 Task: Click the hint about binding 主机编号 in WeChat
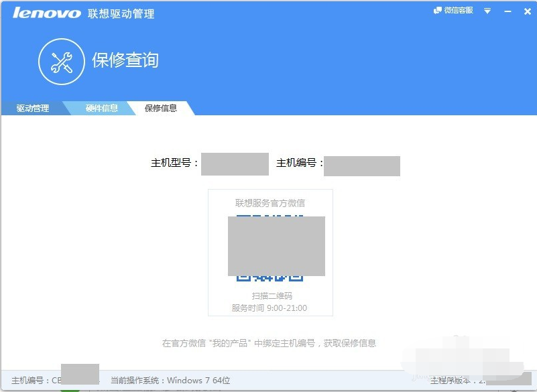click(267, 342)
